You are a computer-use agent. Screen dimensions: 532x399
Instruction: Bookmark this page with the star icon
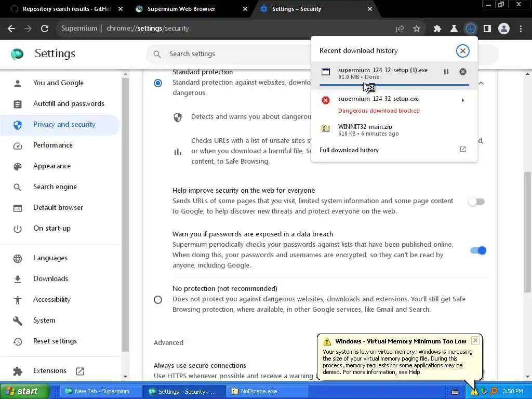coord(417,29)
